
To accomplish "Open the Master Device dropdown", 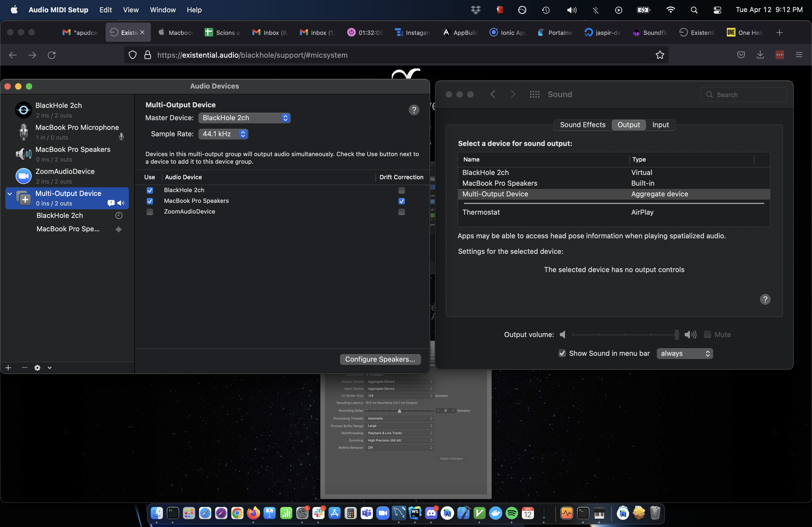I will pyautogui.click(x=244, y=118).
